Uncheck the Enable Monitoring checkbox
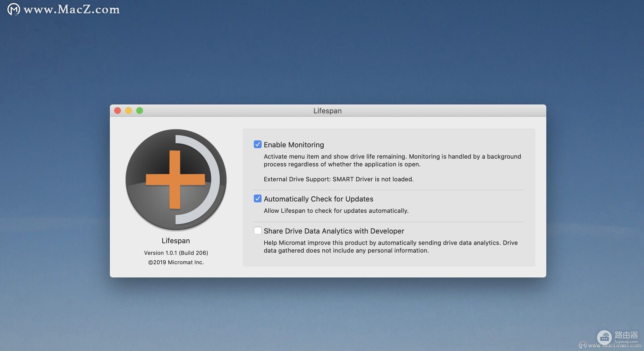This screenshot has height=351, width=644. (x=258, y=144)
